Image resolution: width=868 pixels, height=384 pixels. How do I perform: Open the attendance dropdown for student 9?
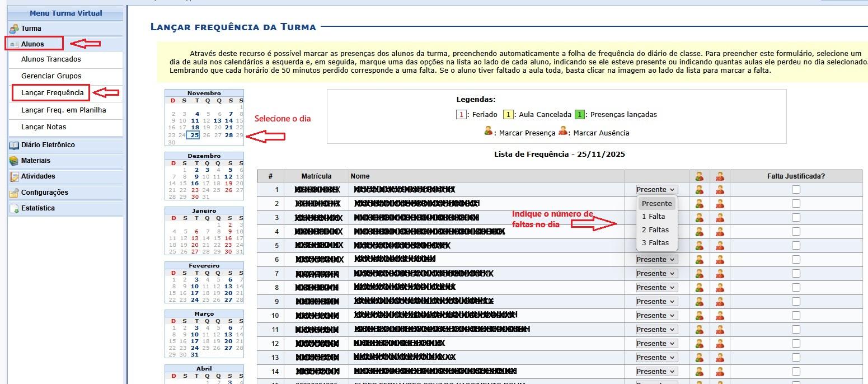click(x=656, y=301)
